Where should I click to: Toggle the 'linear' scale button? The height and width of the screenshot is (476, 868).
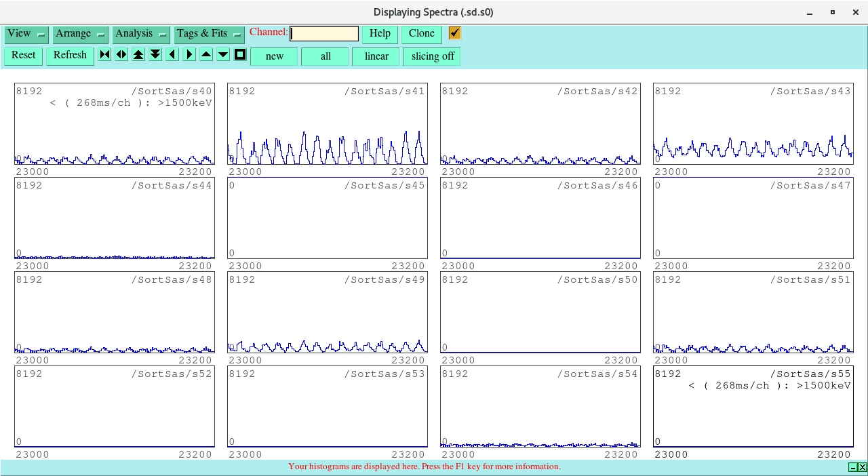coord(376,56)
